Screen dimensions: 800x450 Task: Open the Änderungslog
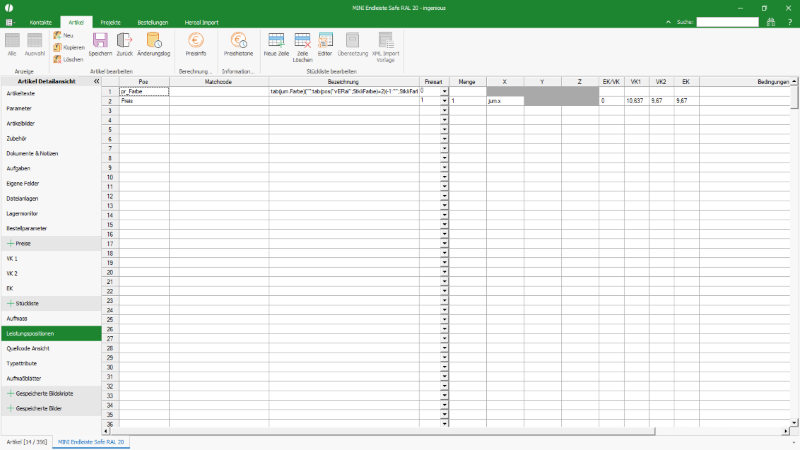(x=154, y=41)
